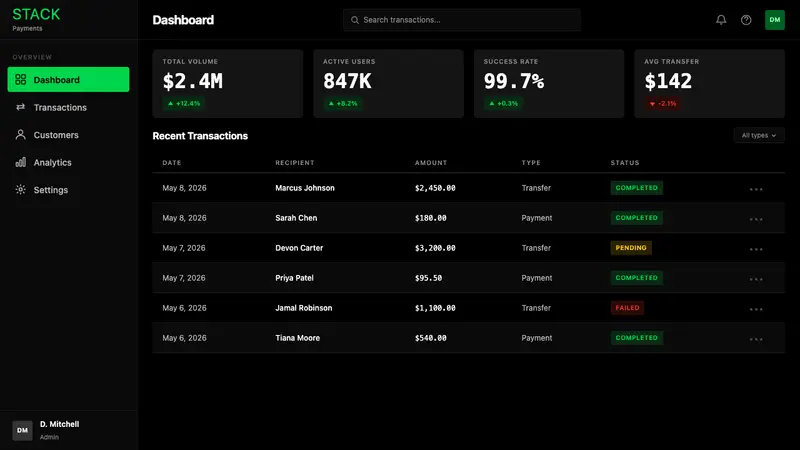
Task: Click the +12.4% change badge
Action: pos(184,104)
